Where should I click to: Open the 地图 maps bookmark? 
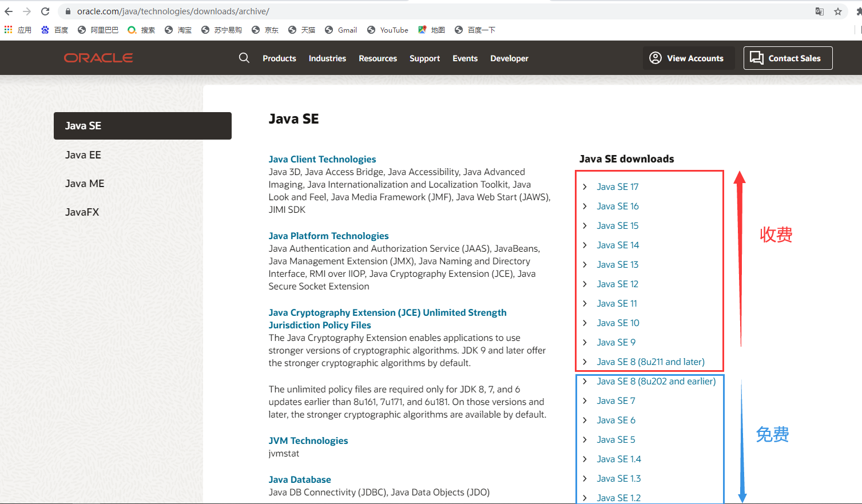431,30
